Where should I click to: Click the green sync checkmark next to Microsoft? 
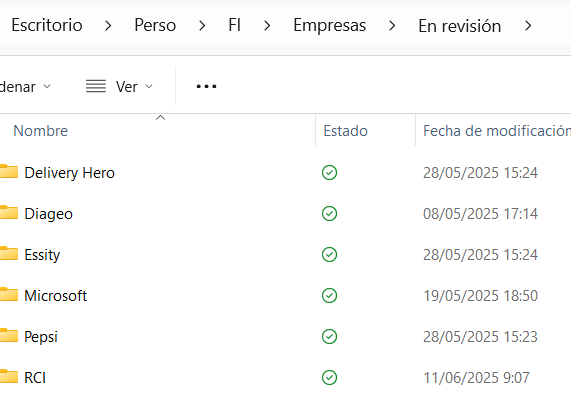330,296
